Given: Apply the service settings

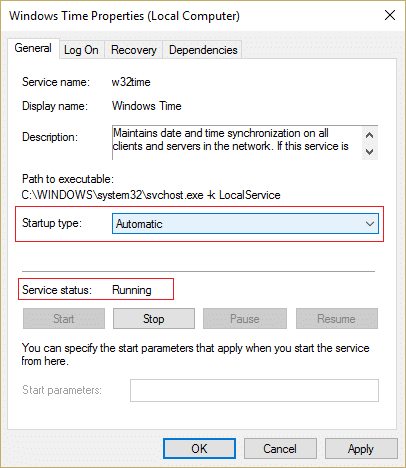Looking at the screenshot, I should [361, 449].
